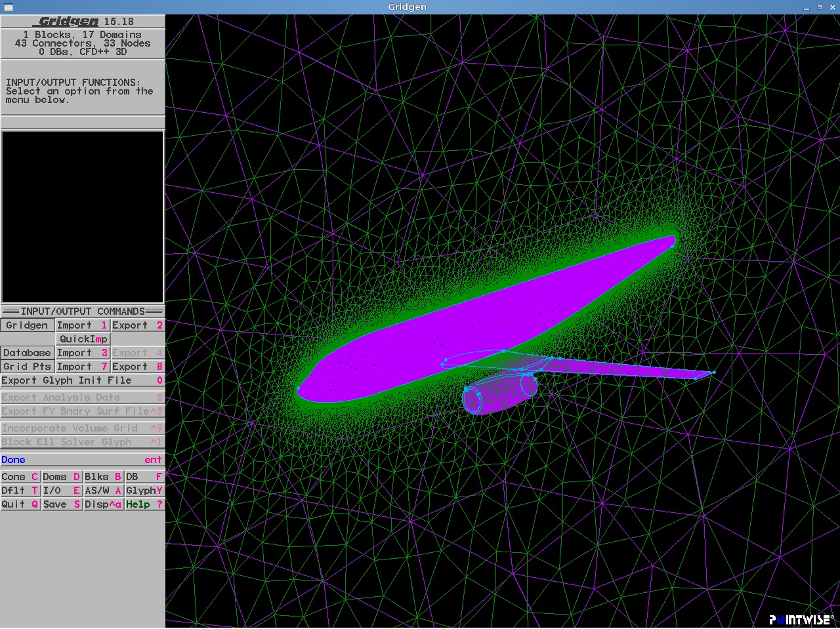Image resolution: width=840 pixels, height=629 pixels.
Task: Open the DB menu
Action: pos(144,477)
